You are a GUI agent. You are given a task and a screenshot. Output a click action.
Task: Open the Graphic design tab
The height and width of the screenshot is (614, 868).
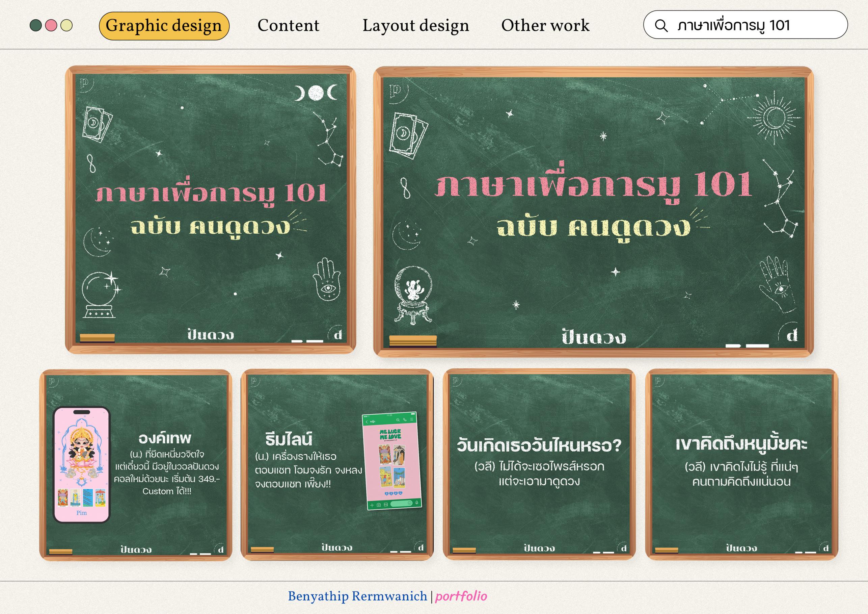point(164,26)
